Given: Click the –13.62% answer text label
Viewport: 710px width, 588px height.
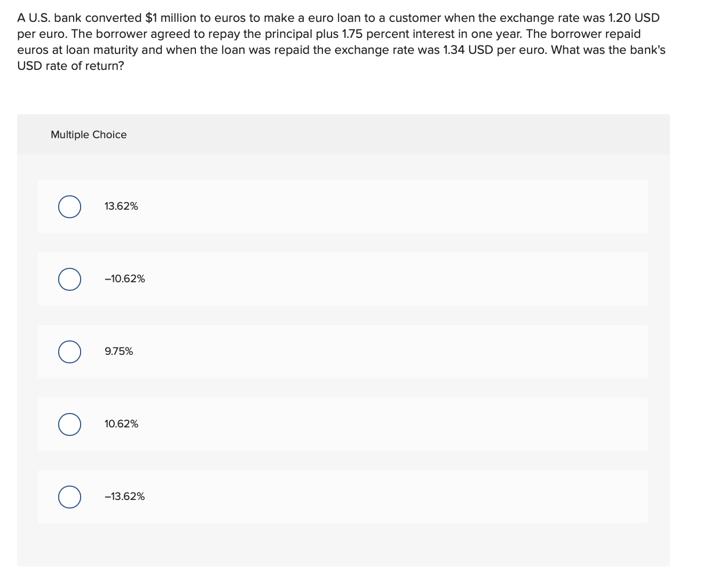Looking at the screenshot, I should click(x=125, y=497).
